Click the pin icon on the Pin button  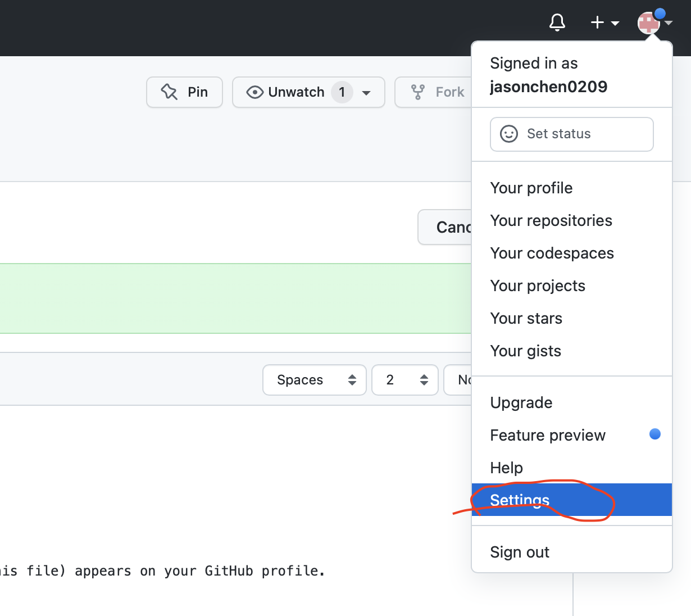click(169, 92)
